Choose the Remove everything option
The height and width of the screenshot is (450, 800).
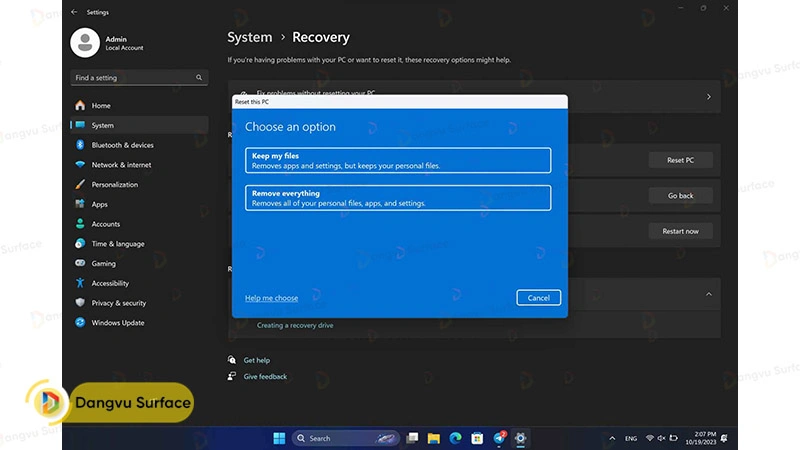click(398, 198)
